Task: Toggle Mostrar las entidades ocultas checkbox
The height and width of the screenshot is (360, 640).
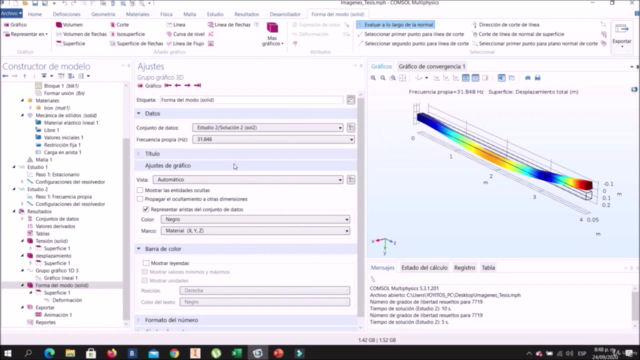Action: click(x=140, y=190)
